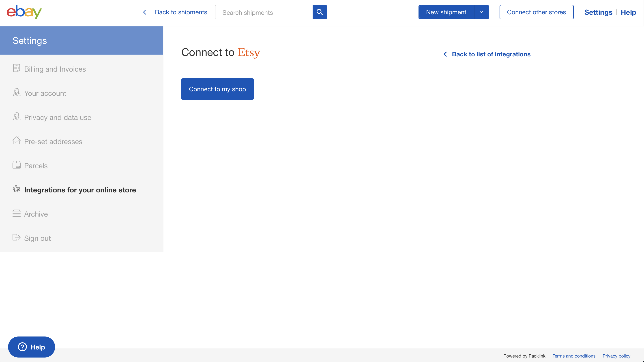The height and width of the screenshot is (362, 644).
Task: Click the Settings sidebar header
Action: click(x=82, y=40)
